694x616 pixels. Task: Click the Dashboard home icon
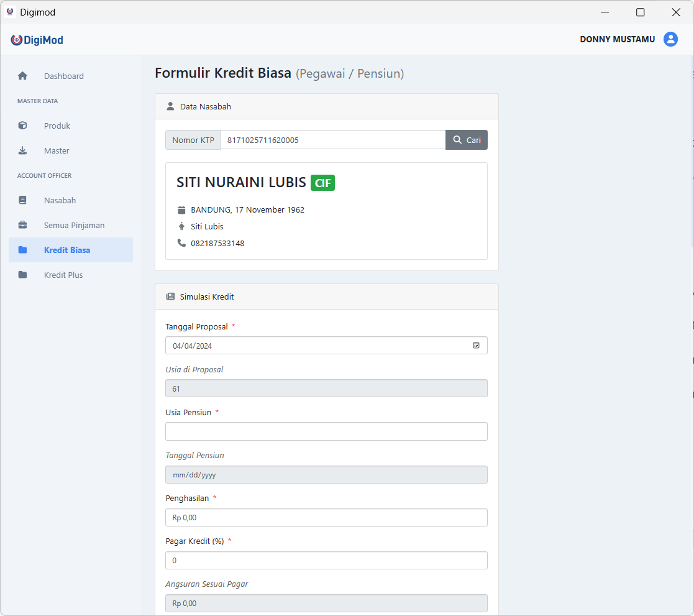[23, 76]
